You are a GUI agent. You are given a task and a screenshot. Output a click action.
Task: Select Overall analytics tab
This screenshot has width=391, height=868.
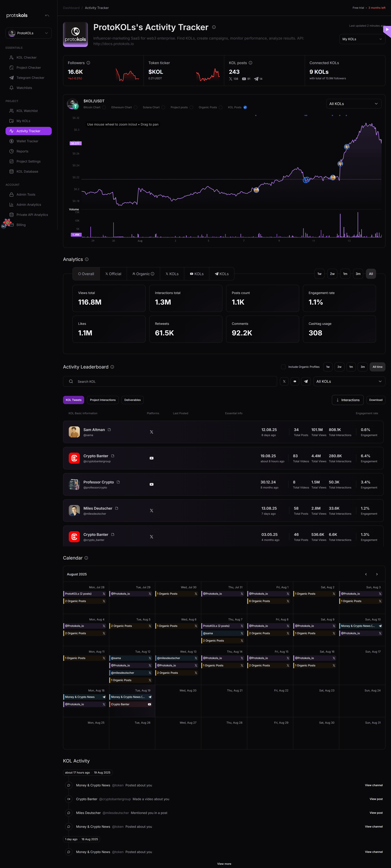86,274
